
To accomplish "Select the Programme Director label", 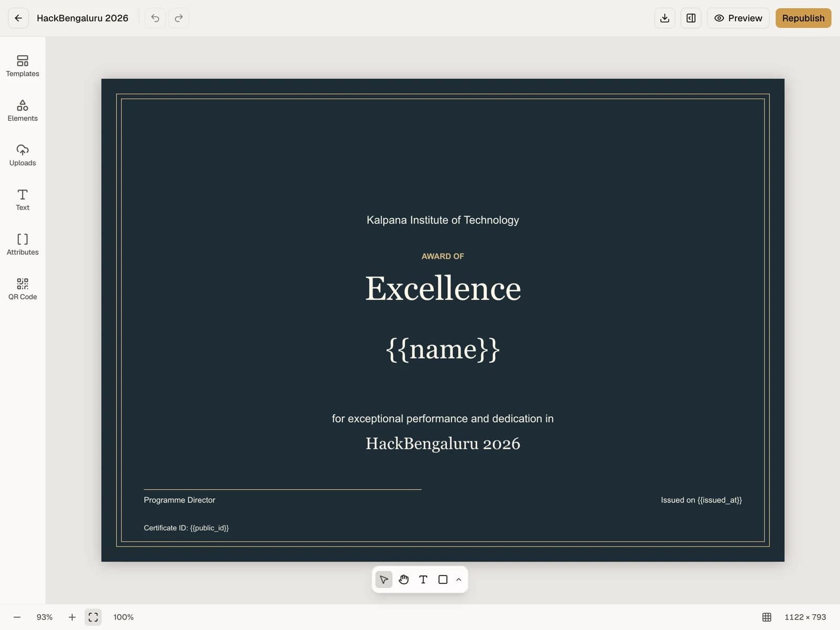I will (180, 500).
